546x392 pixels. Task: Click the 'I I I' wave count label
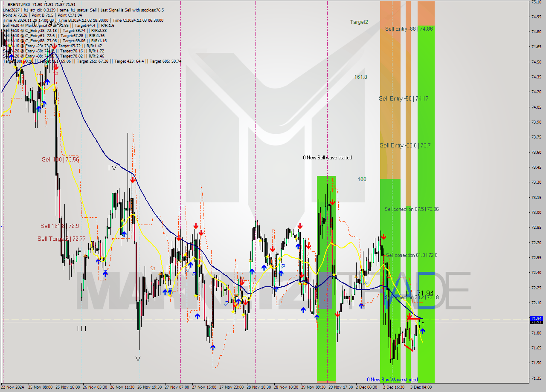(81, 328)
